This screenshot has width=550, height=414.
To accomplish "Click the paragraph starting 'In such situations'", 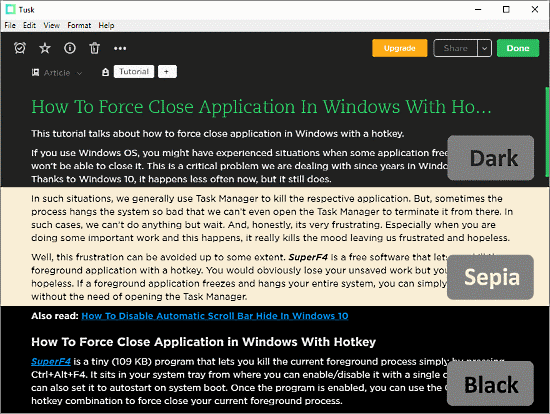I will click(272, 218).
